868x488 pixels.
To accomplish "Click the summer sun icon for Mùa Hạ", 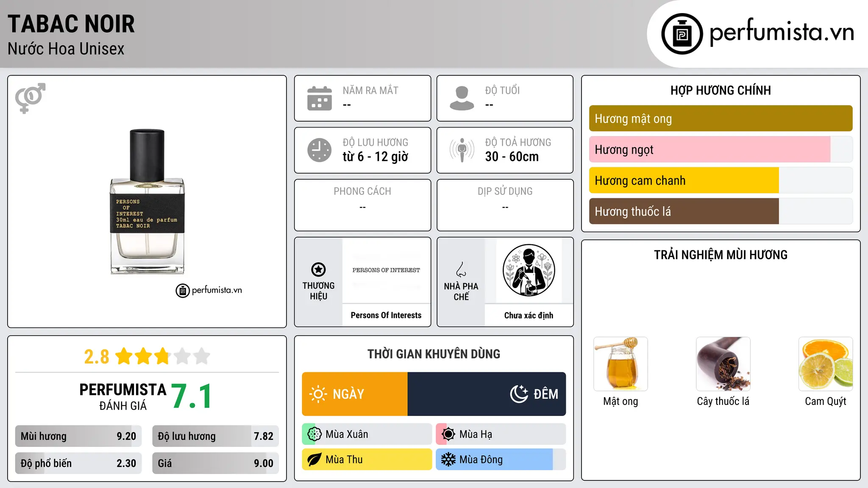I will [x=448, y=434].
